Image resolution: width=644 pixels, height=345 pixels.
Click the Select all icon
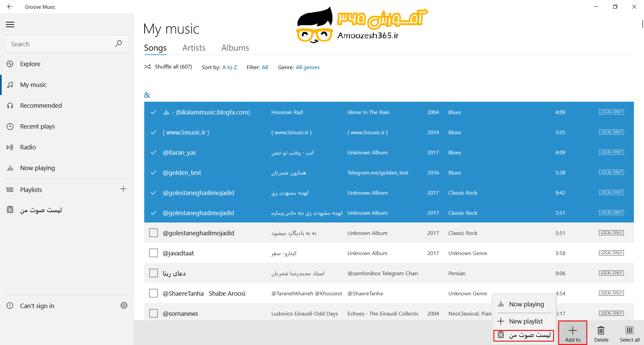click(x=629, y=330)
